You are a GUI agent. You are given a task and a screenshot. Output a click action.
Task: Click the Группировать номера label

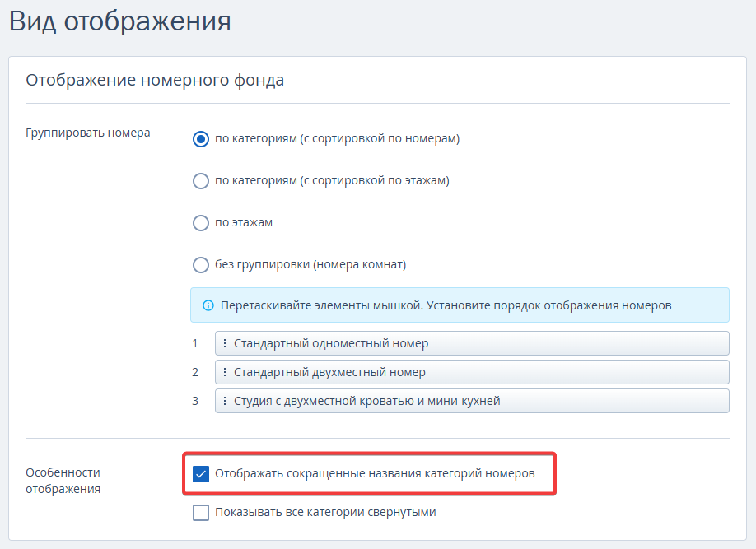click(x=88, y=133)
